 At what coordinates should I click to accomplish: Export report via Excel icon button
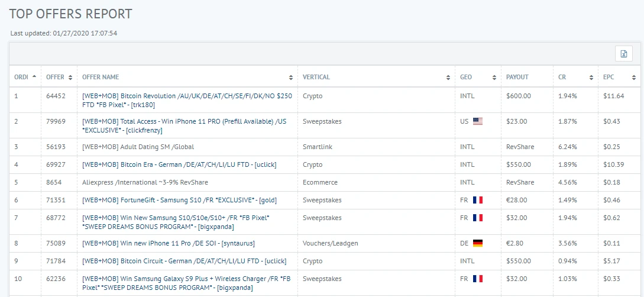[x=623, y=54]
